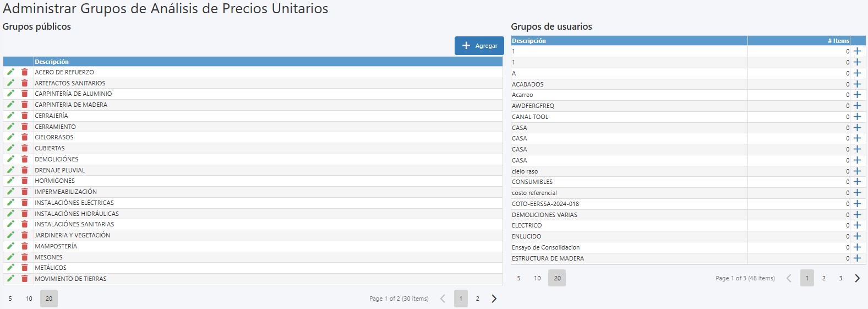Delete the ARTEFACTOS SANITARIOS group
The image size is (868, 309).
25,83
